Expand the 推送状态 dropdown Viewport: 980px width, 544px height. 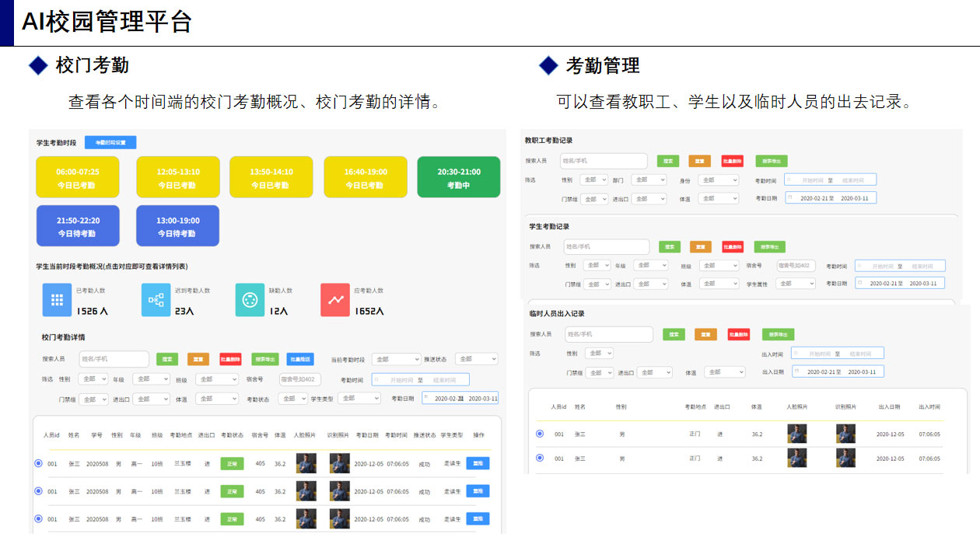point(476,359)
